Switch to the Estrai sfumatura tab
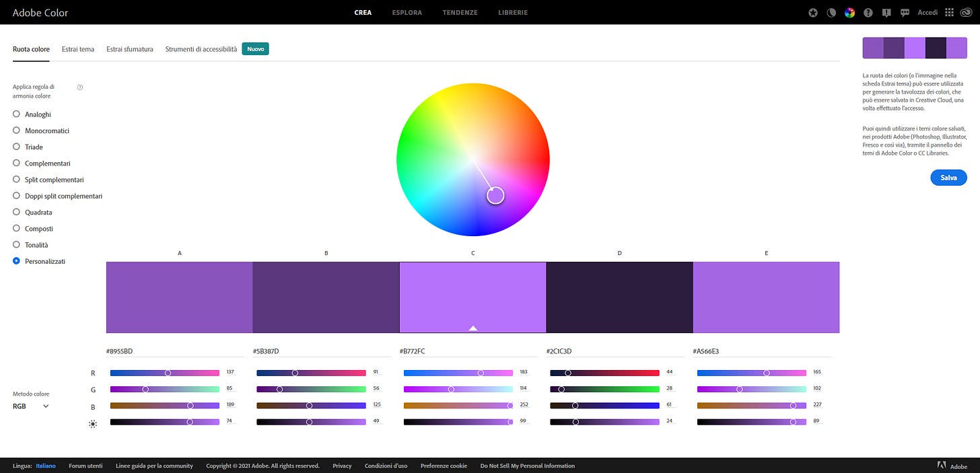This screenshot has height=473, width=980. 130,49
